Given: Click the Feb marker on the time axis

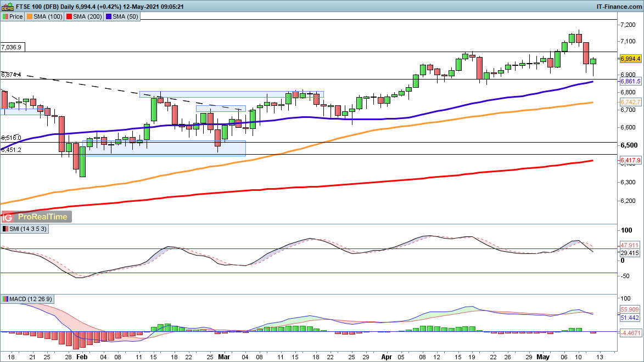Looking at the screenshot, I should (x=81, y=356).
